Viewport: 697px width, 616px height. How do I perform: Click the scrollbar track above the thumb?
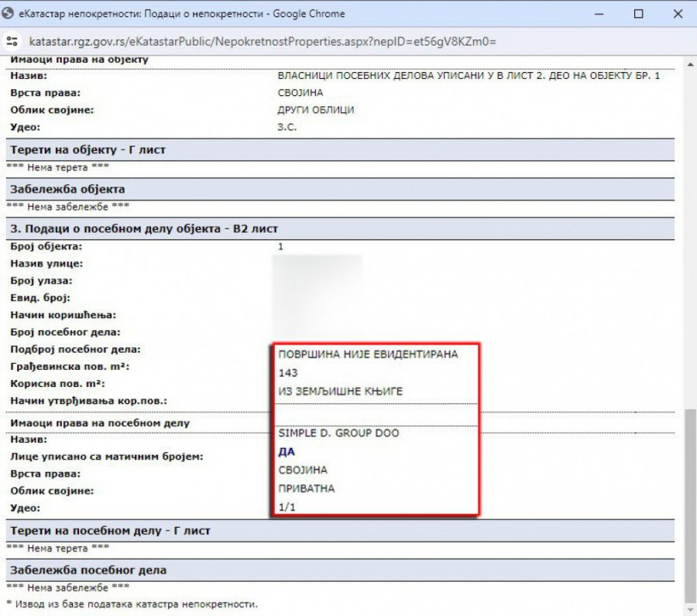690,232
